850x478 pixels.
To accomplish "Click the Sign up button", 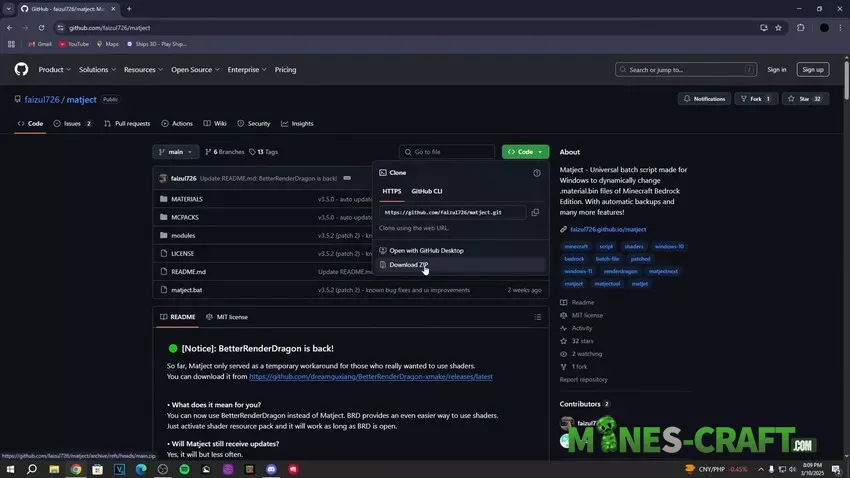I will pyautogui.click(x=813, y=70).
